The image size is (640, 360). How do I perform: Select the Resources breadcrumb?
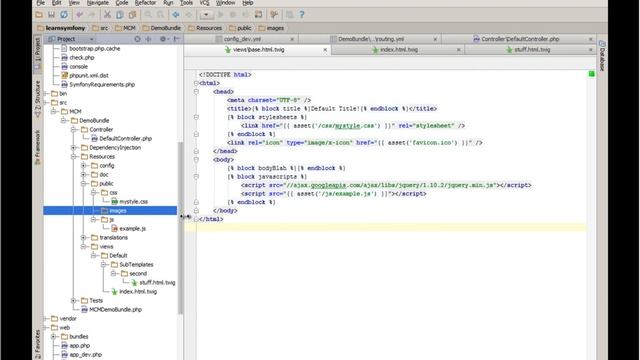[x=205, y=28]
